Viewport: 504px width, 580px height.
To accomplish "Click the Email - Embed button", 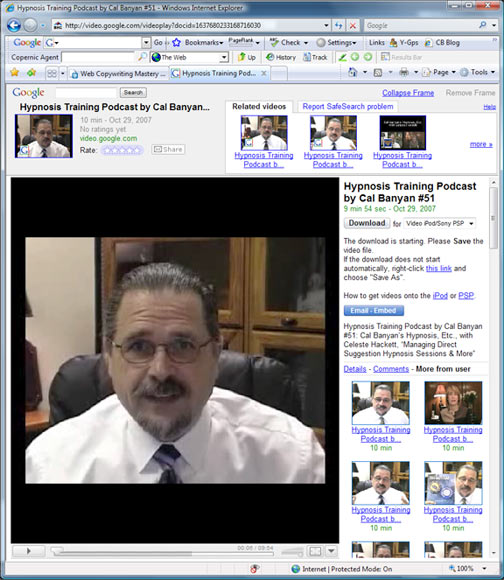I will tap(373, 310).
